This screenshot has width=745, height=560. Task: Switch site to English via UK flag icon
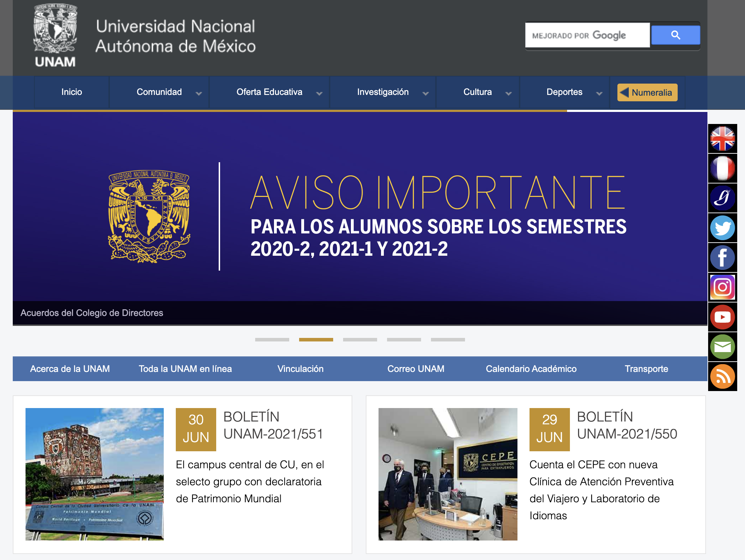tap(722, 138)
